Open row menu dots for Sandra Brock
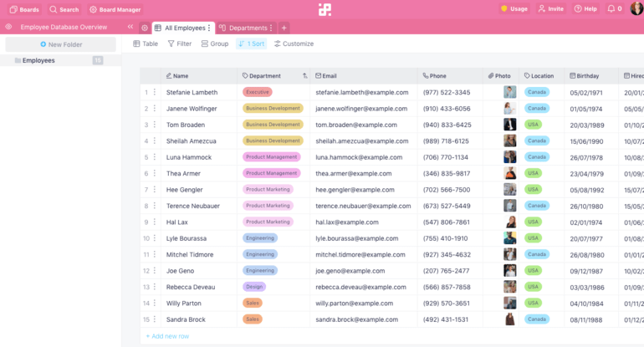 [155, 319]
